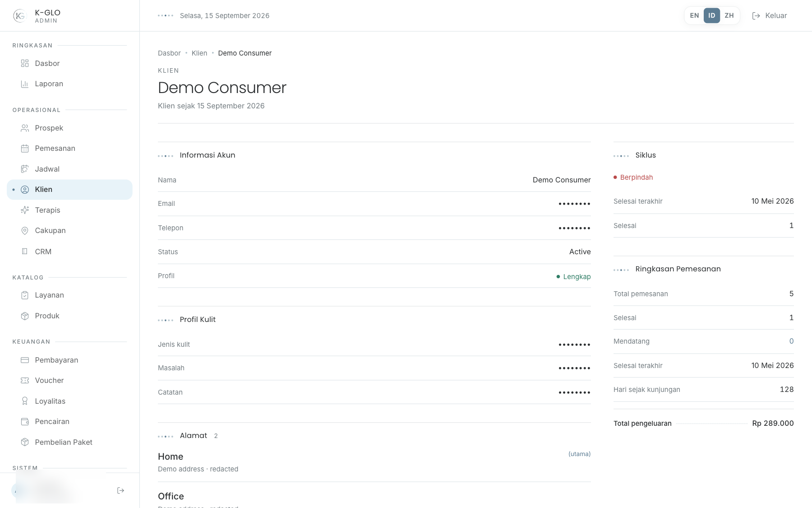The height and width of the screenshot is (508, 812).
Task: Click the Pembayaran card icon
Action: (25, 360)
